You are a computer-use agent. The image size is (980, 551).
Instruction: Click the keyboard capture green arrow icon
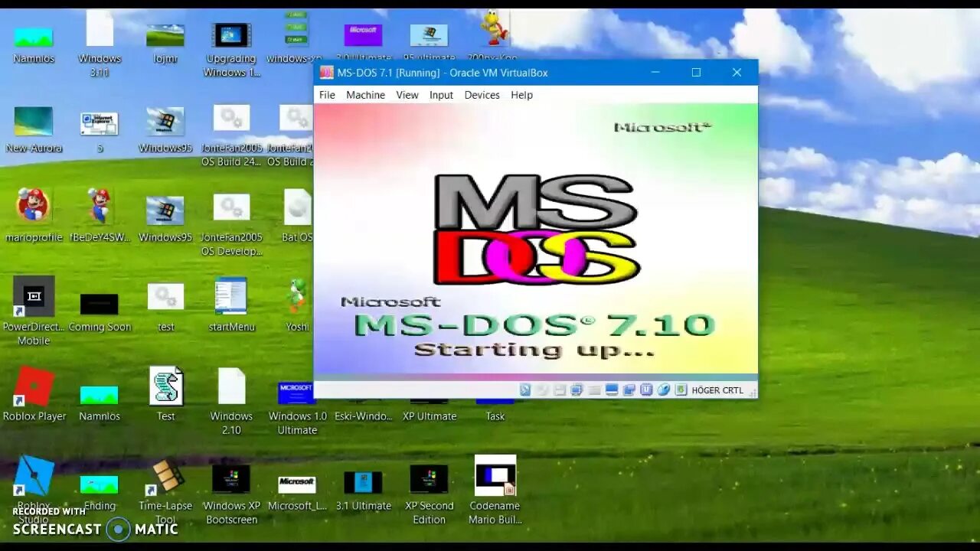coord(681,390)
